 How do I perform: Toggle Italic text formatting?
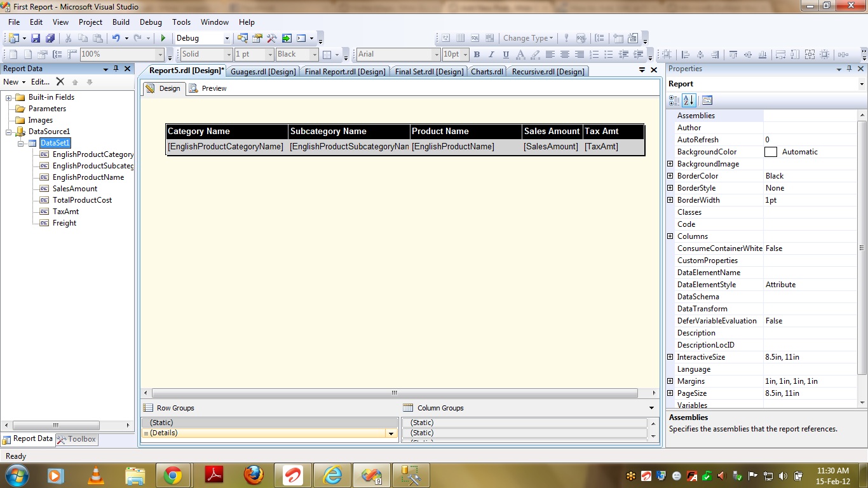pyautogui.click(x=491, y=55)
